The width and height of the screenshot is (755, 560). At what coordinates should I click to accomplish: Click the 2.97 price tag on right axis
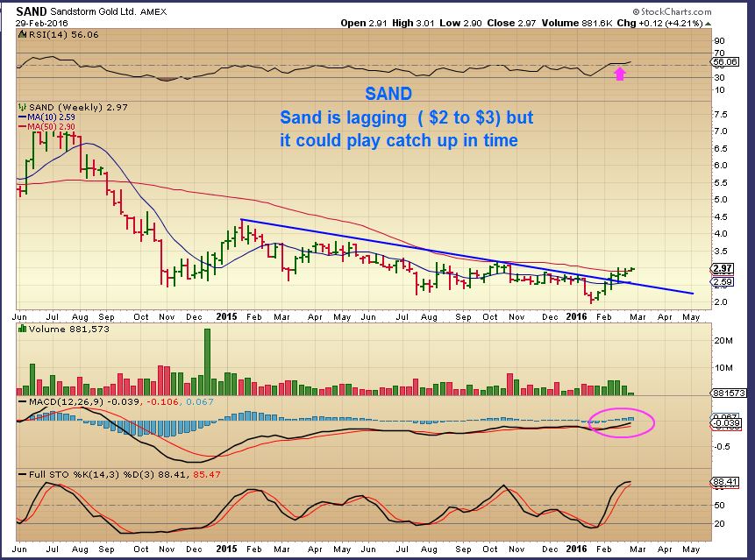[x=723, y=268]
